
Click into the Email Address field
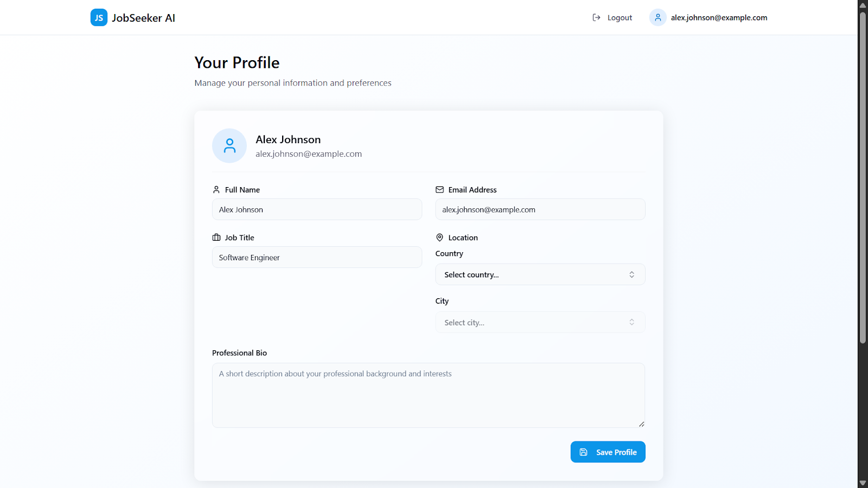[540, 209]
